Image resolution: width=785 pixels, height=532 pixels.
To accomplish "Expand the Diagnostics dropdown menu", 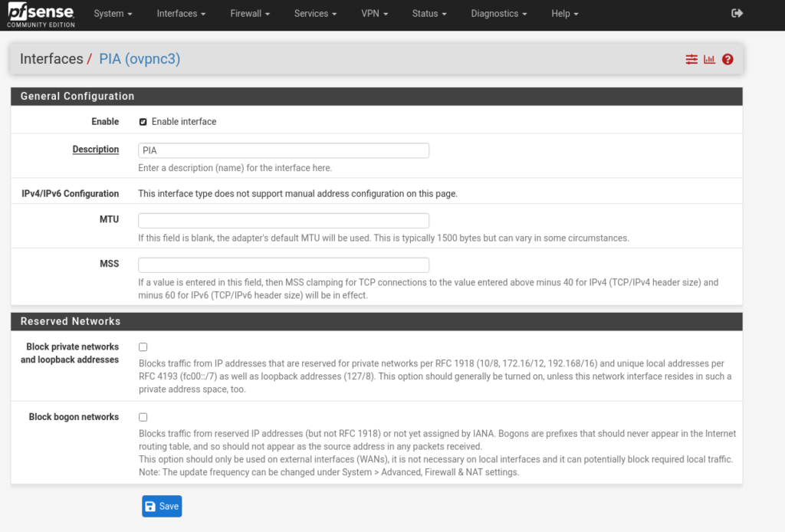I will click(x=499, y=14).
